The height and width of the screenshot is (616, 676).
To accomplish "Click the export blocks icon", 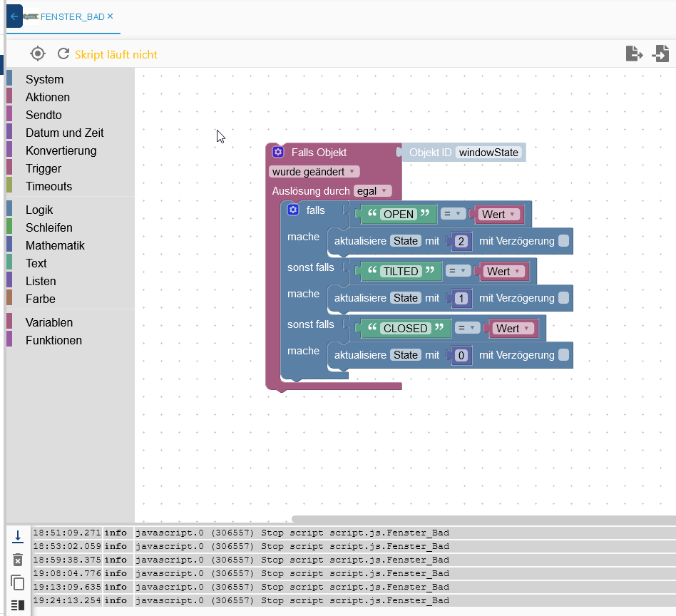I will [x=634, y=53].
